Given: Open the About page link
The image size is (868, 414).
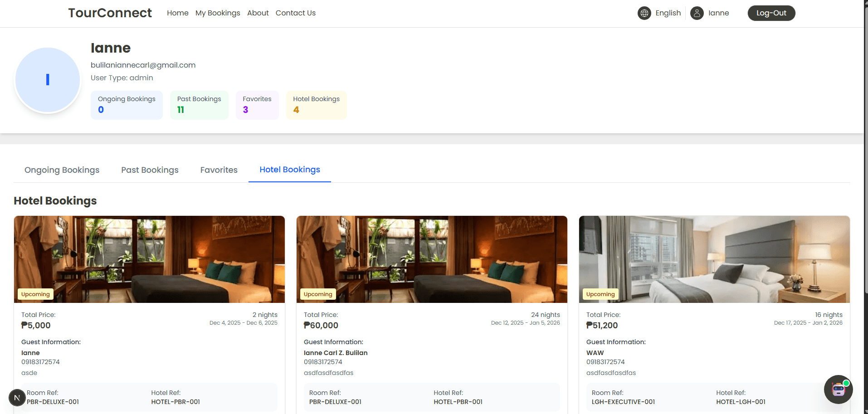Looking at the screenshot, I should (258, 13).
